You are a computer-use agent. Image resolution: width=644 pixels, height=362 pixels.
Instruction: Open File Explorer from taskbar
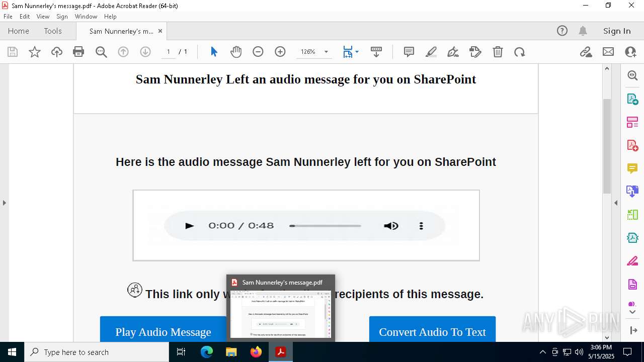pos(231,352)
